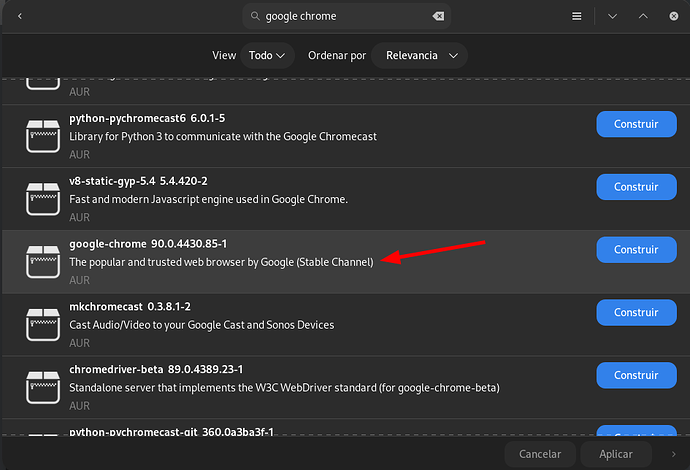
Task: Click the right arrow next to Aplicar
Action: point(673,454)
